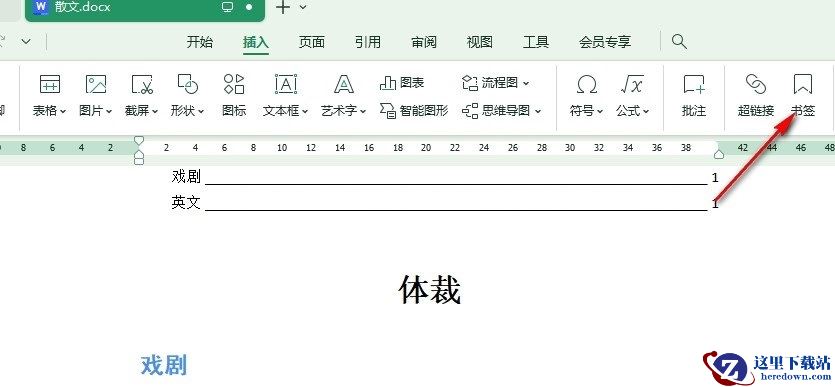The width and height of the screenshot is (835, 387).
Task: Insert a 文本框 text box
Action: 286,84
